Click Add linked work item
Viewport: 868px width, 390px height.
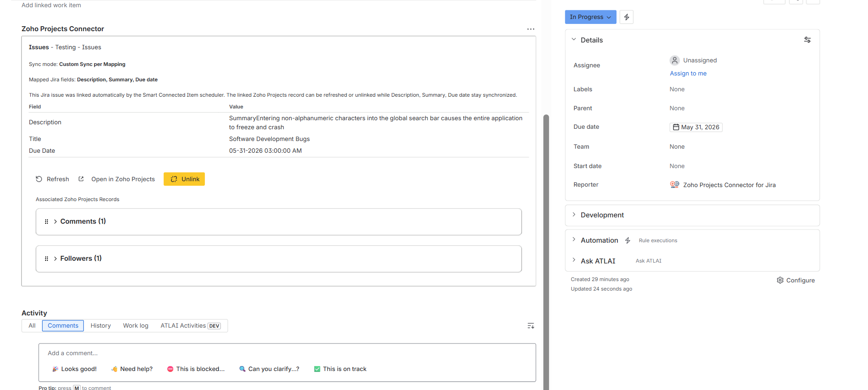coord(51,5)
